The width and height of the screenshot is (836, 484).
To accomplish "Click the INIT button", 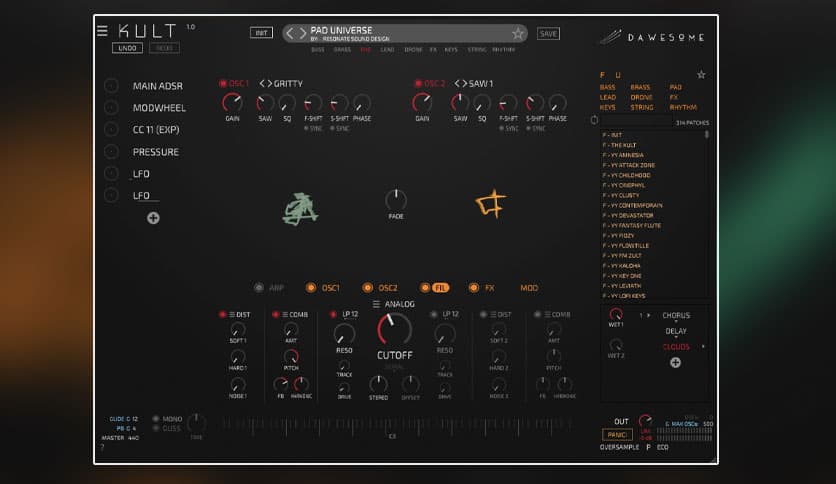I will [261, 33].
